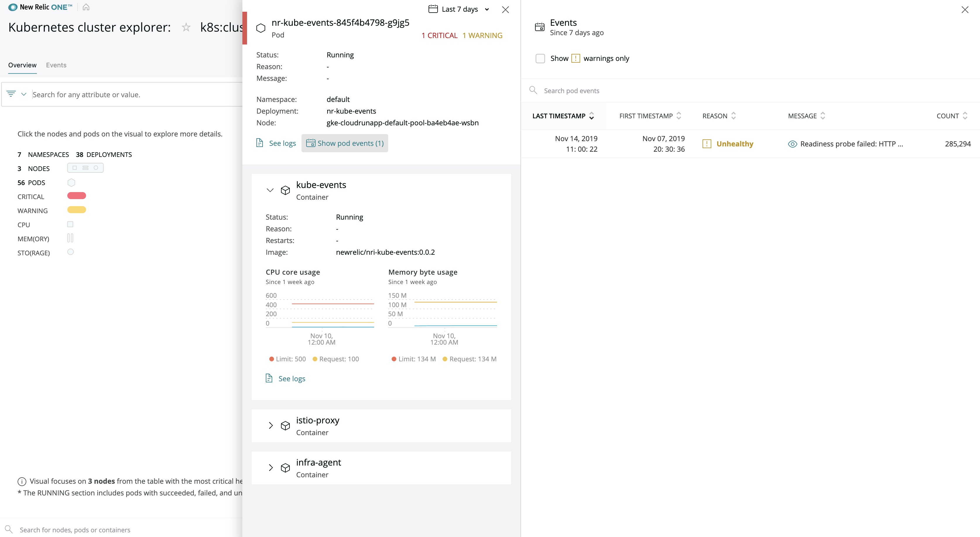Click the PODS hexagon legend icon
Viewport: 980px width, 537px height.
tap(71, 182)
